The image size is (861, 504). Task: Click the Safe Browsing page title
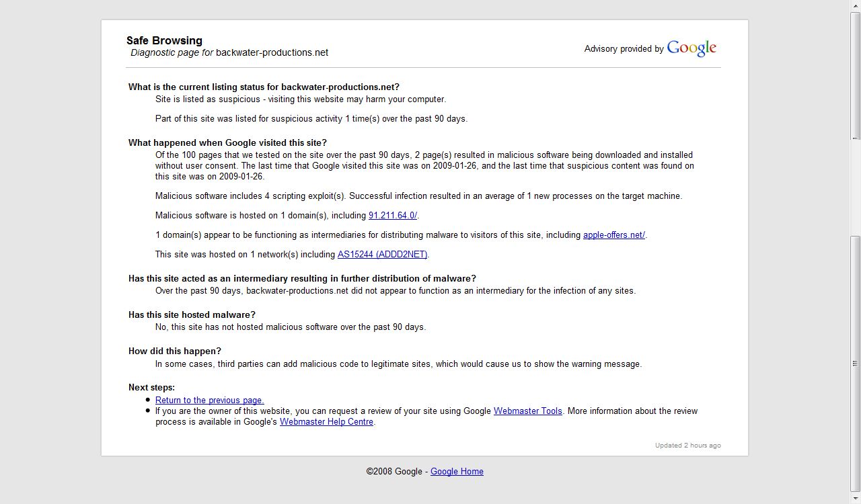coord(164,40)
